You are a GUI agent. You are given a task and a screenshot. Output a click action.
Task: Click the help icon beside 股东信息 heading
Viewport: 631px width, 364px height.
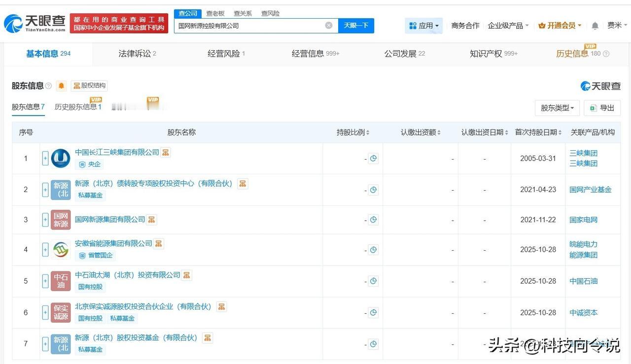coord(48,86)
